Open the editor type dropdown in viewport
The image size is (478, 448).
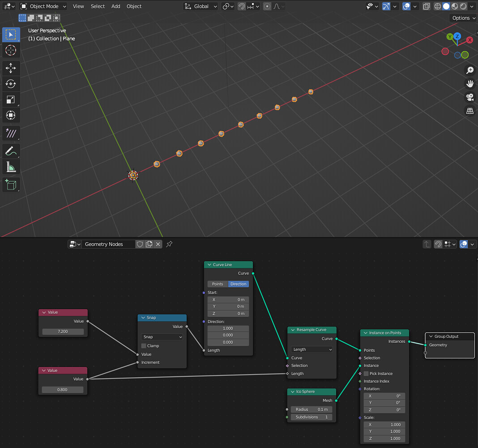pos(9,6)
